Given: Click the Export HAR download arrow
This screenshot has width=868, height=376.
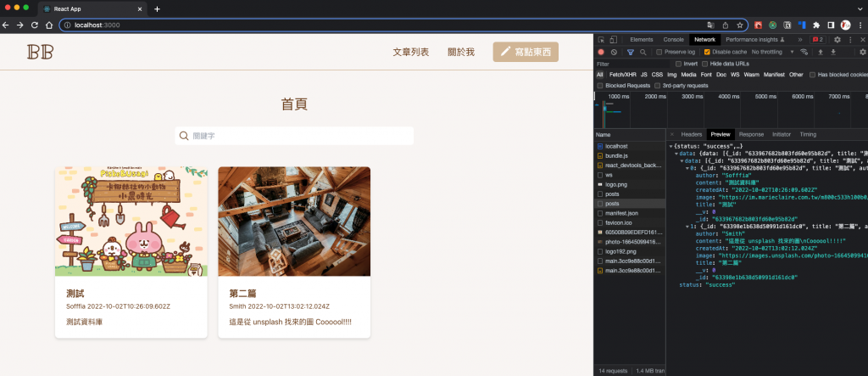Looking at the screenshot, I should pyautogui.click(x=833, y=52).
